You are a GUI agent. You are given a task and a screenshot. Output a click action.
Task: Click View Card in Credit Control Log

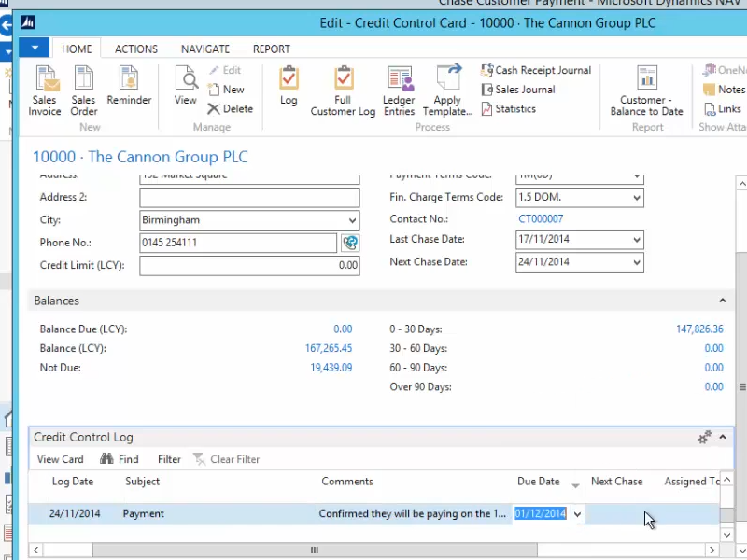coord(61,459)
